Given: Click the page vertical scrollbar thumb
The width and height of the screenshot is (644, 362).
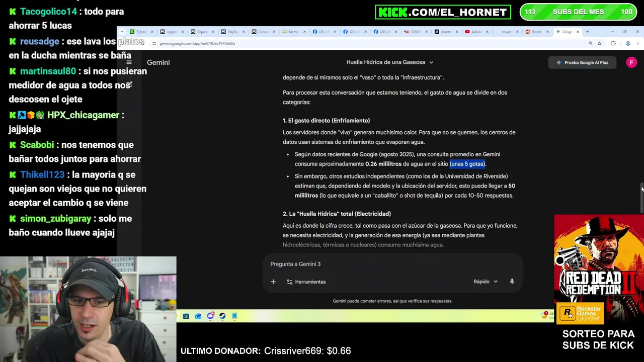Looking at the screenshot, I should [x=641, y=198].
